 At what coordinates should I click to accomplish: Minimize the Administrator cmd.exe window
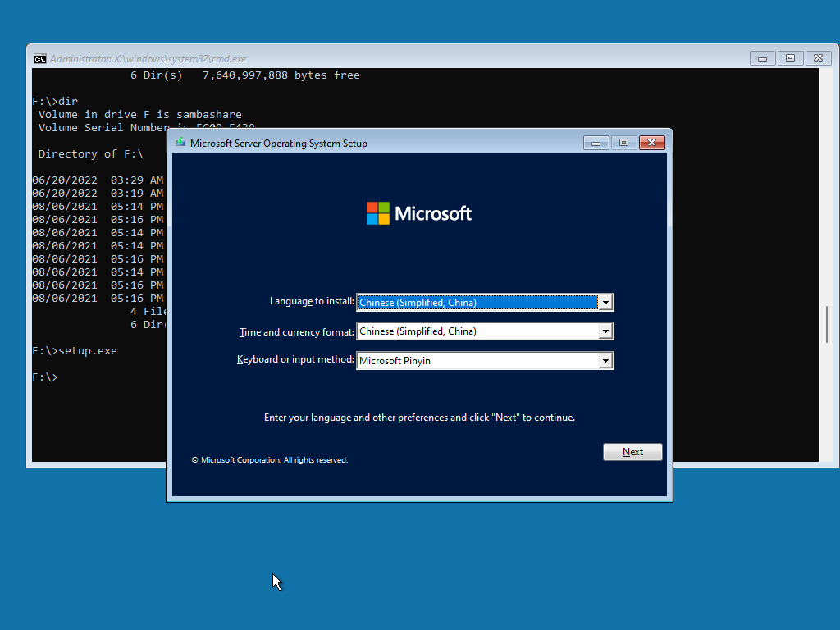(x=762, y=58)
